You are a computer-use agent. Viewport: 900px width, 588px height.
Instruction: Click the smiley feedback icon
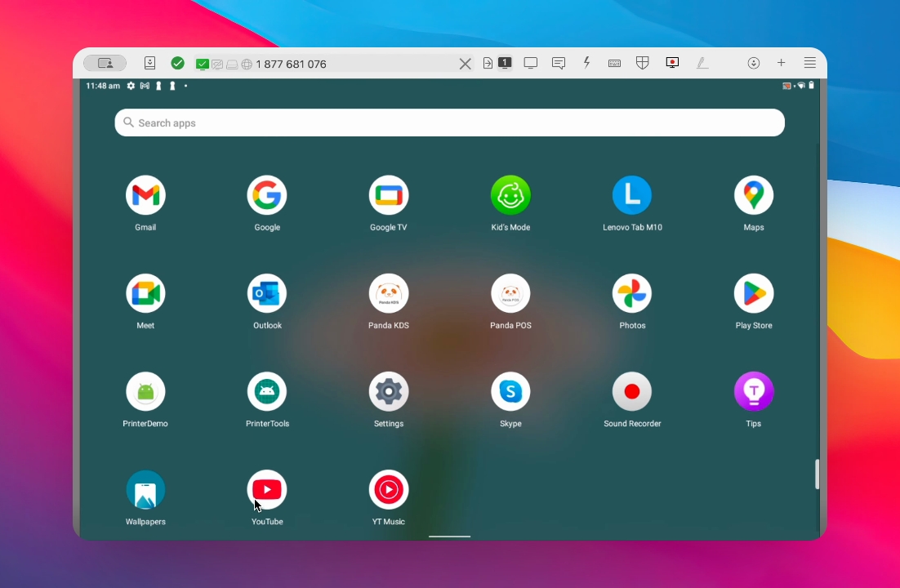(x=754, y=63)
